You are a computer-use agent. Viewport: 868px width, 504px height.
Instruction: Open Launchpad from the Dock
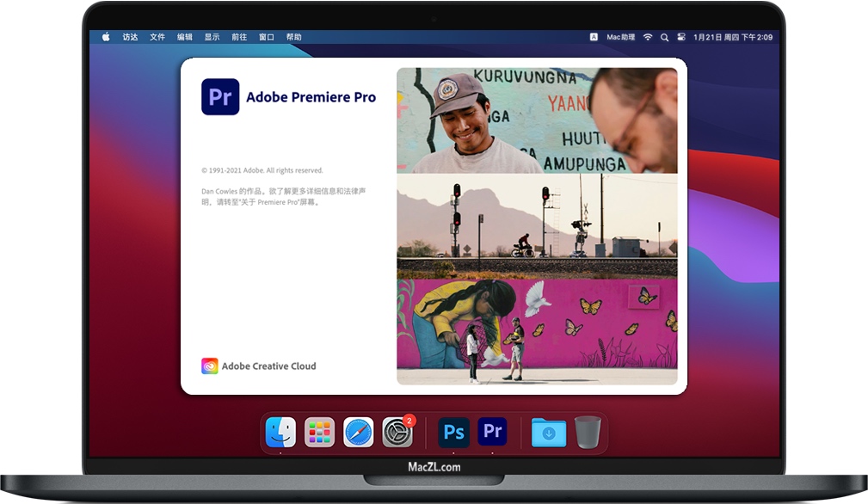click(319, 432)
